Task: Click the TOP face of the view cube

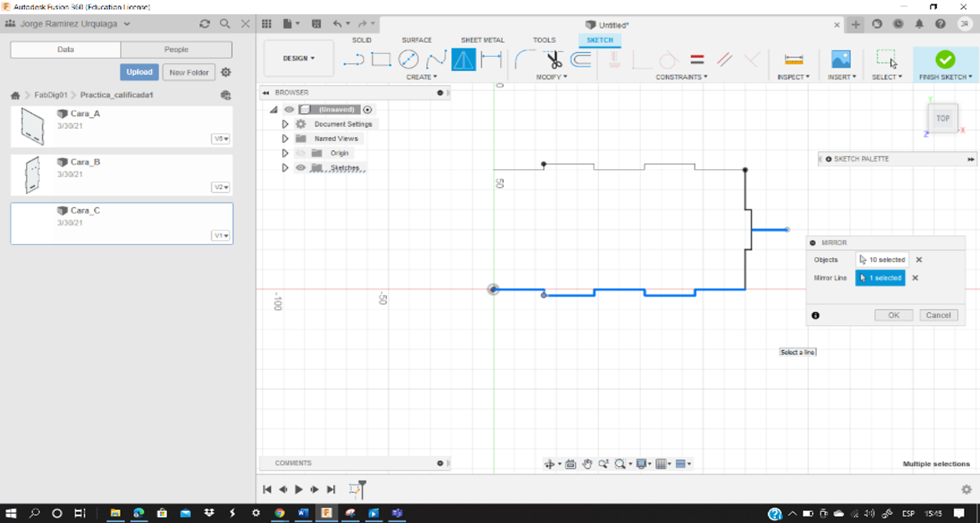Action: 943,118
